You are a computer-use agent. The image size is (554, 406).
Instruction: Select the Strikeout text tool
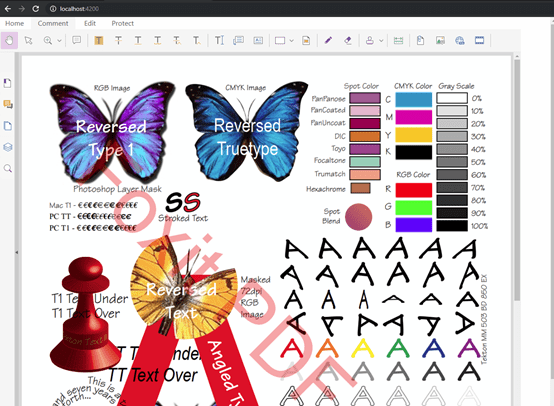coord(118,41)
